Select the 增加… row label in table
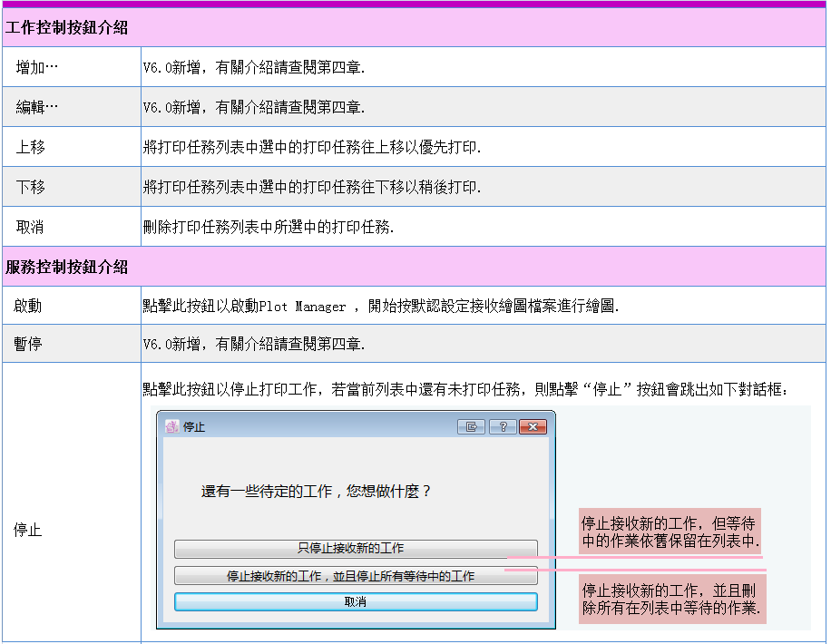The image size is (831, 644). pos(37,67)
